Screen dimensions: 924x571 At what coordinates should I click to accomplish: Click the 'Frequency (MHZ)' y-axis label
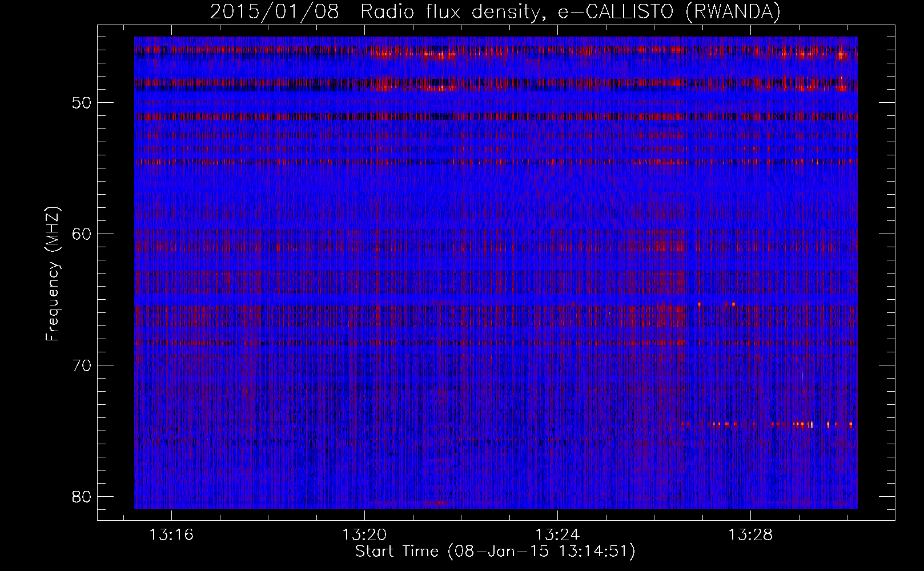(53, 275)
